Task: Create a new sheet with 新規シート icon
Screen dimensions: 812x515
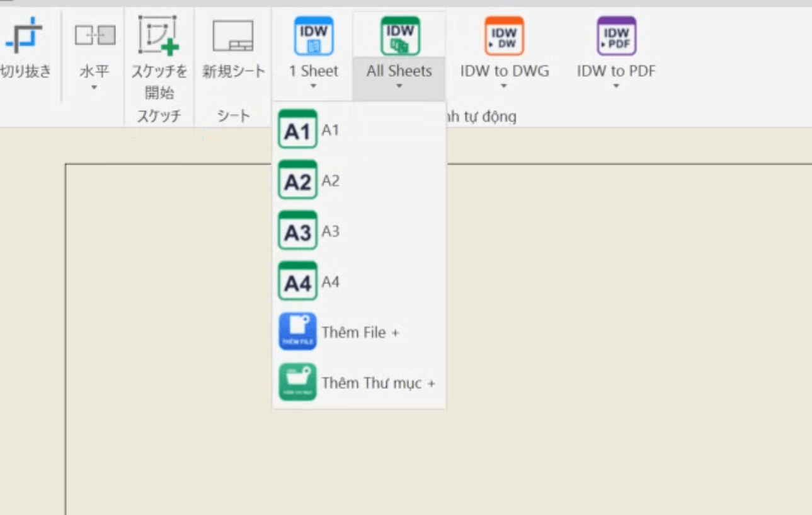Action: [x=233, y=37]
